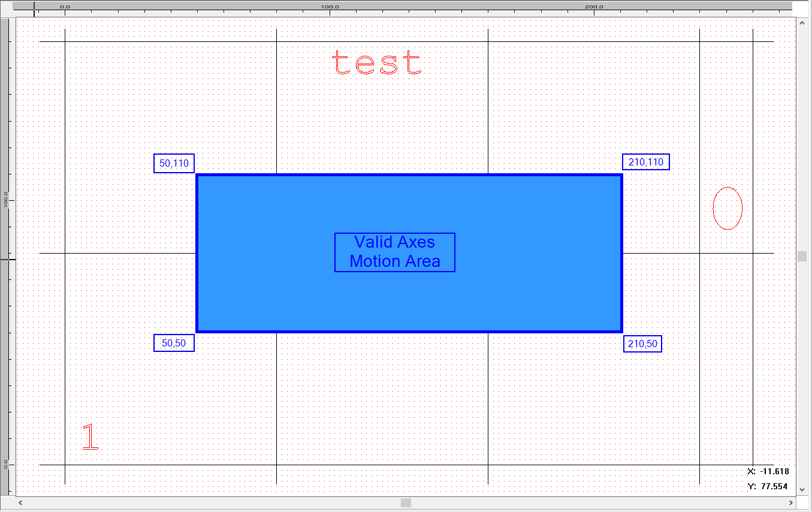Click the Y coordinate readout
The width and height of the screenshot is (812, 512).
[x=768, y=486]
